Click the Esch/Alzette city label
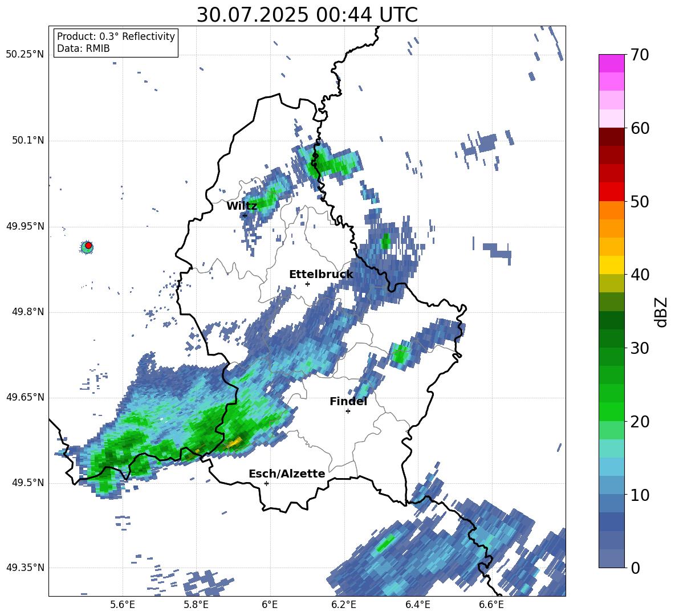The image size is (675, 616). 287,474
